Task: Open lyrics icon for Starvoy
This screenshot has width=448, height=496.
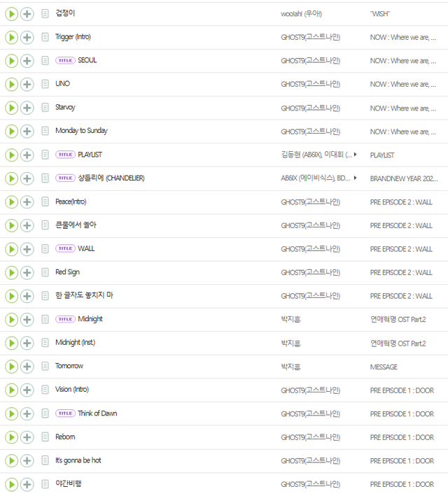Action: [45, 108]
